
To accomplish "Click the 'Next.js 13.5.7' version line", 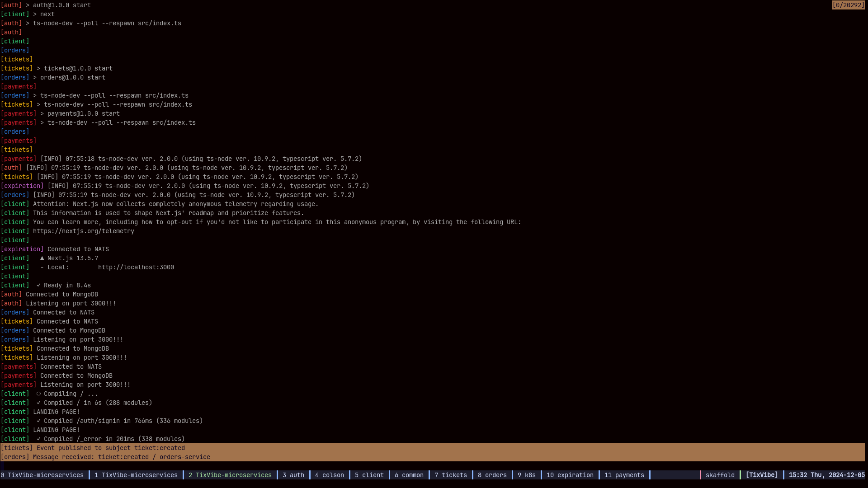I will [49, 258].
